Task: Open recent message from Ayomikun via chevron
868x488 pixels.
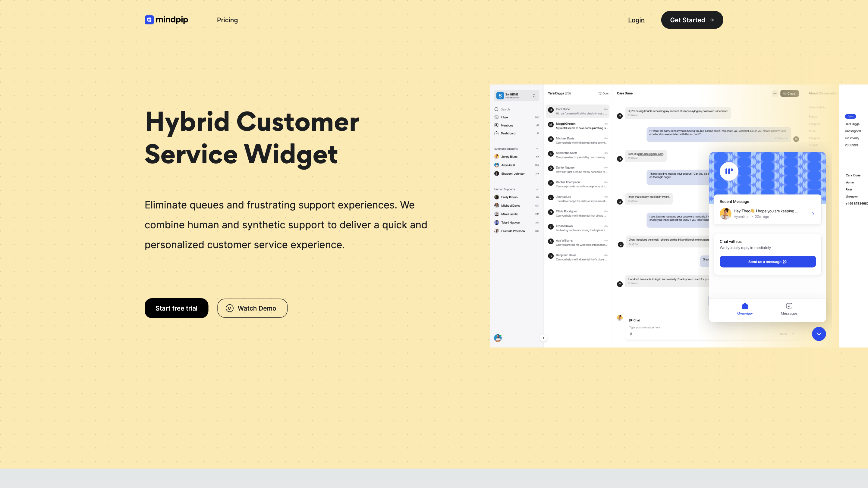Action: [x=813, y=214]
